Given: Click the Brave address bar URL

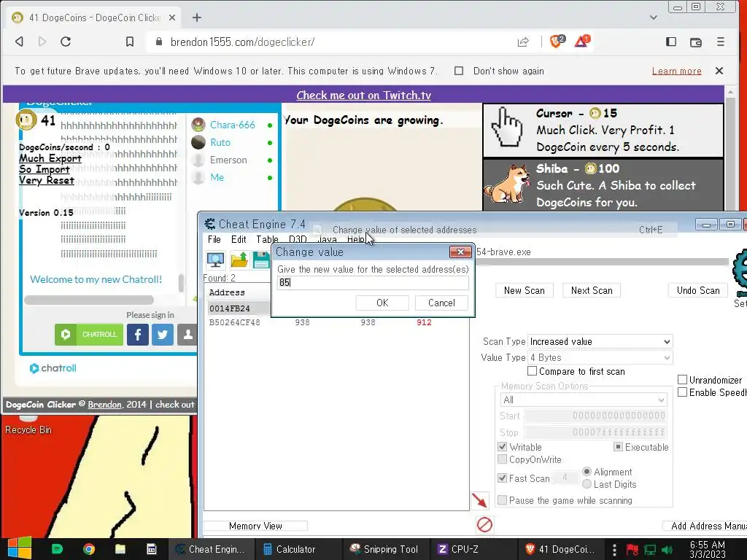Looking at the screenshot, I should click(x=242, y=42).
